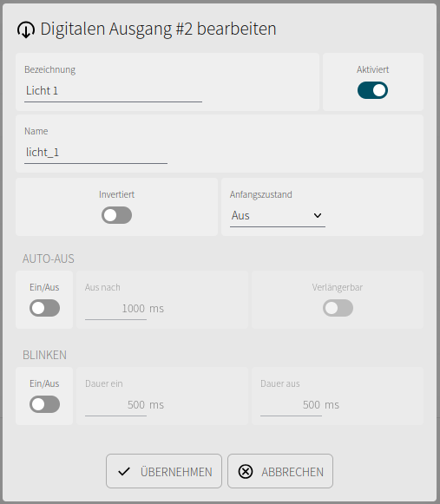Toggle the Verlängerbar switch

pos(338,308)
